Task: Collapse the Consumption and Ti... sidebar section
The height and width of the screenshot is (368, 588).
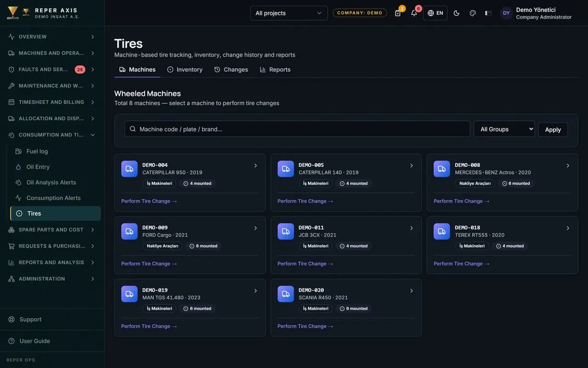Action: tap(52, 135)
